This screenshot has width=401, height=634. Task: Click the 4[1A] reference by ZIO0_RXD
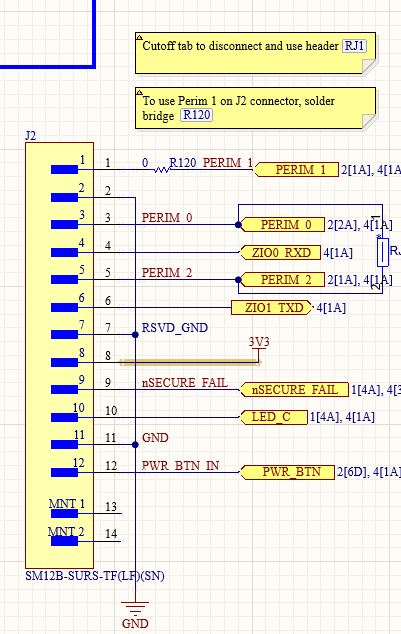[338, 253]
